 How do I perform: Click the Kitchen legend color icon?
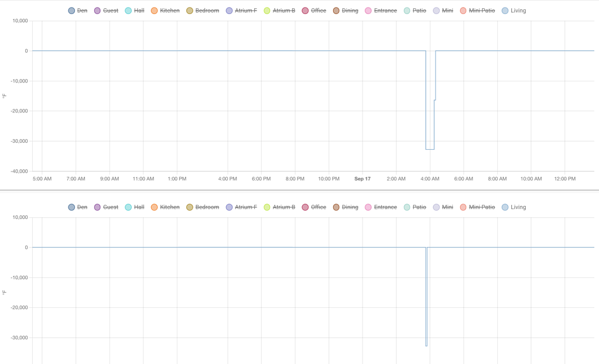click(x=155, y=10)
